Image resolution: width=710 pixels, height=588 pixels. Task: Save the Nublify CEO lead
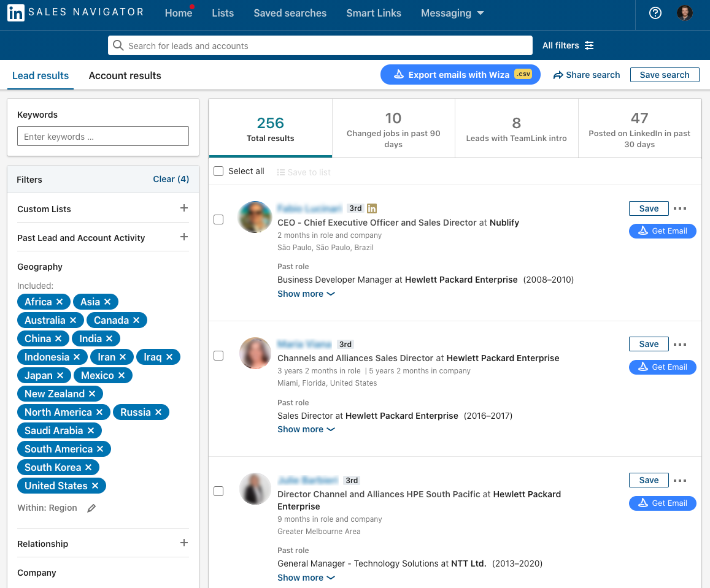[x=649, y=208]
